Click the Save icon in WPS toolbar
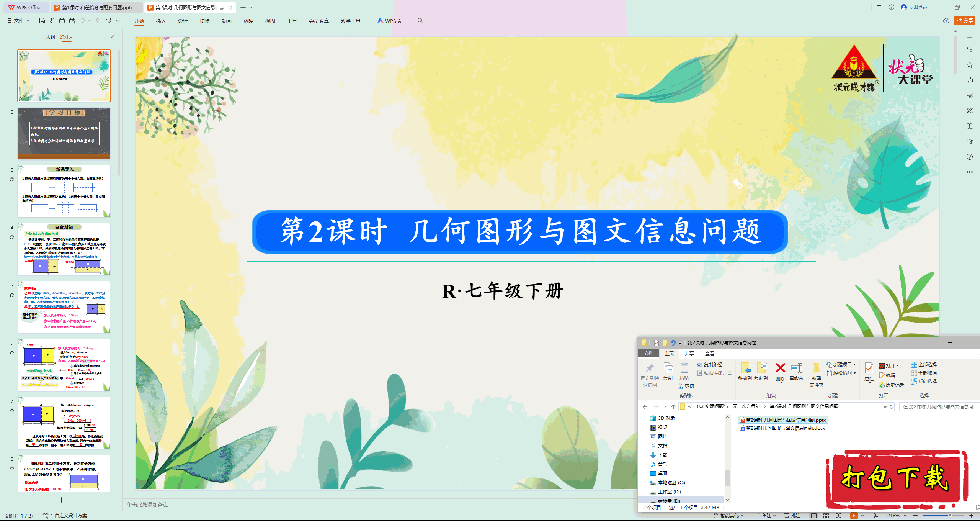The width and height of the screenshot is (980, 521). (42, 21)
